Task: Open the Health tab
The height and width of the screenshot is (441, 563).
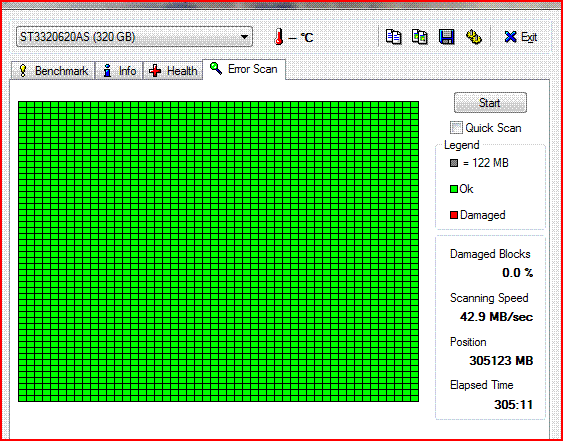Action: click(x=173, y=71)
